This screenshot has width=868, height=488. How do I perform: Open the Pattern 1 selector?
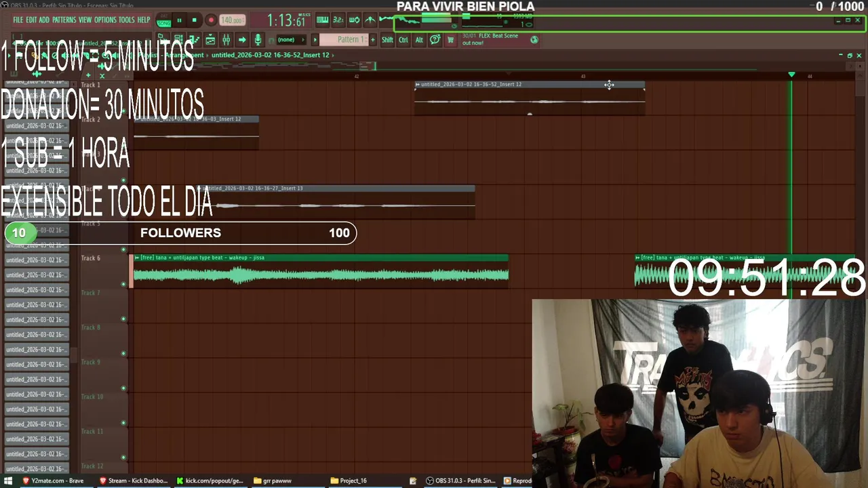point(344,39)
